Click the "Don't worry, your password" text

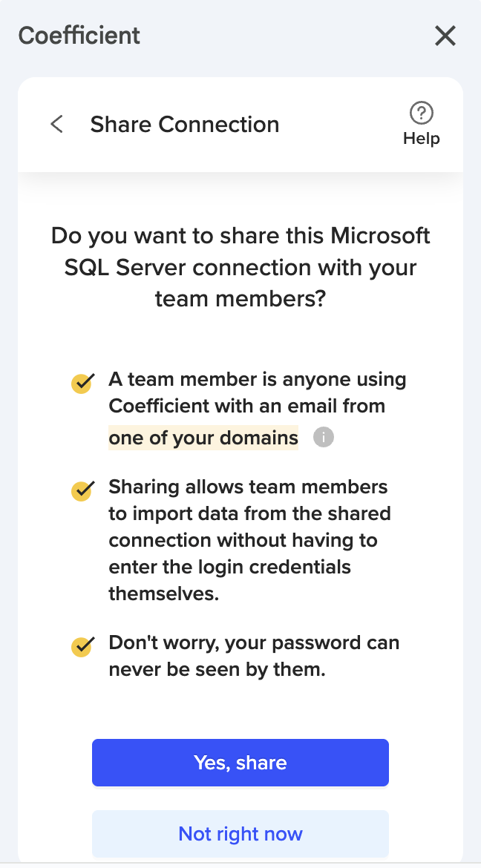254,642
